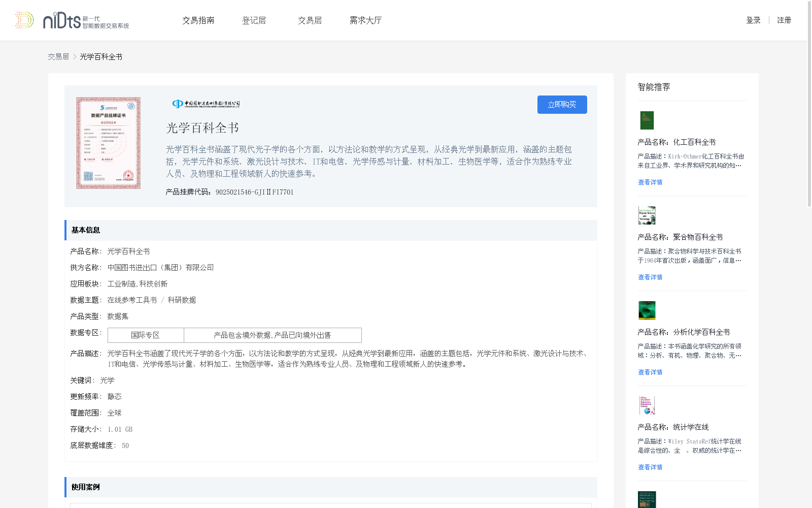View details of 聚合物百科全书

[x=650, y=277]
